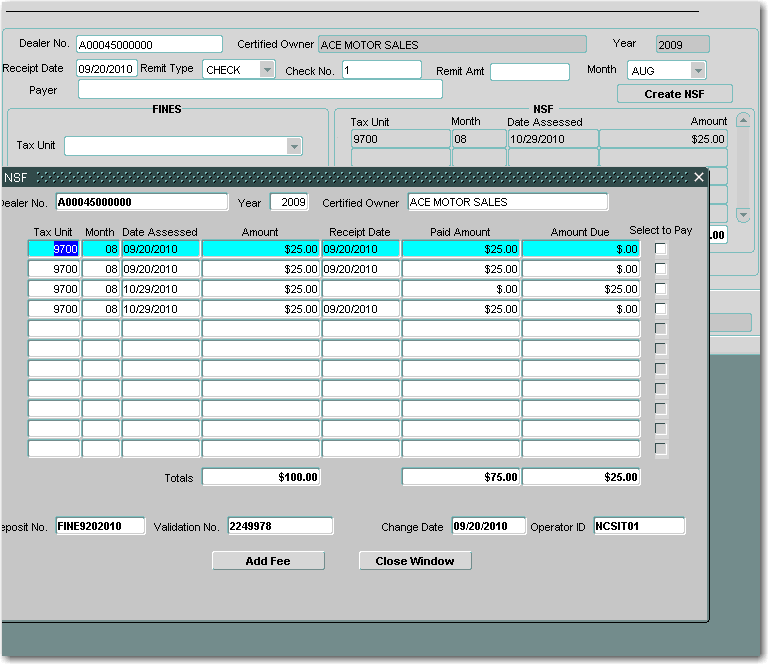Image resolution: width=768 pixels, height=664 pixels.
Task: Tick Select to Pay for fourth row
Action: click(660, 309)
